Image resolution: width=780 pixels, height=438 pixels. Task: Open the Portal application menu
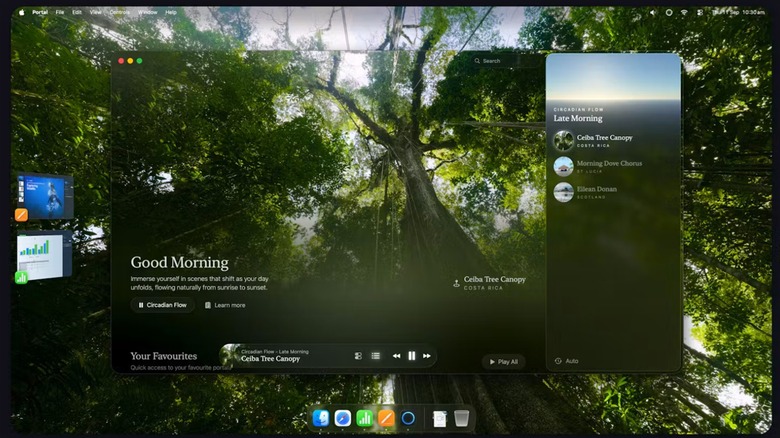click(40, 12)
